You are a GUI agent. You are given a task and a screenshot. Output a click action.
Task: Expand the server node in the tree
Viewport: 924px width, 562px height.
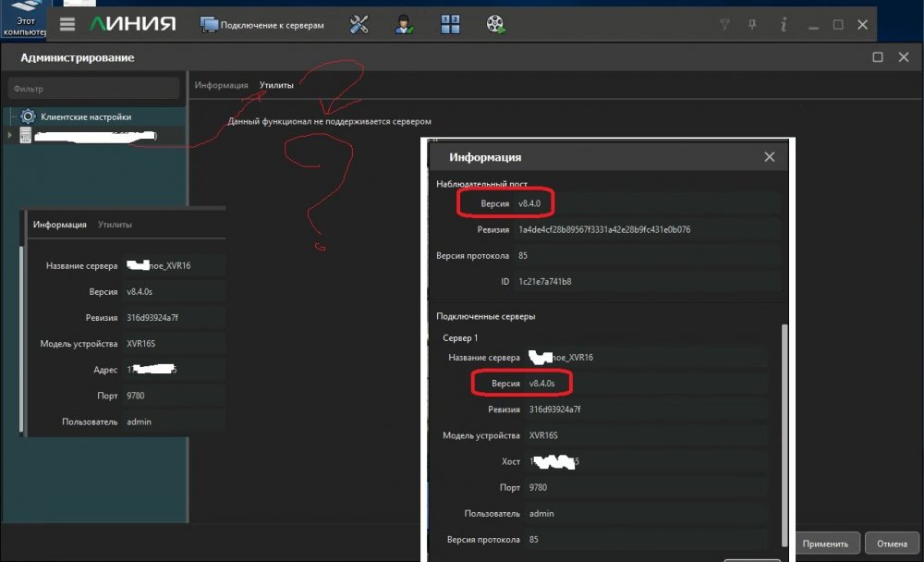tap(9, 135)
